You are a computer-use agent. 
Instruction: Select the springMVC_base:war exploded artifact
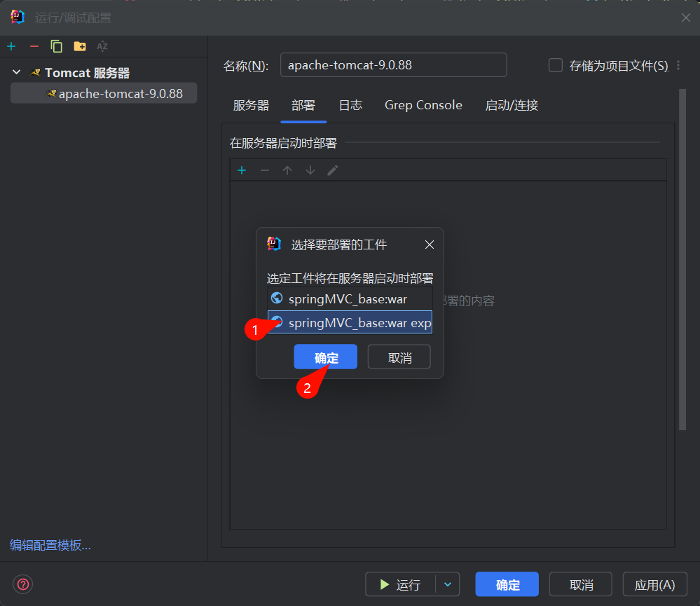coord(350,323)
